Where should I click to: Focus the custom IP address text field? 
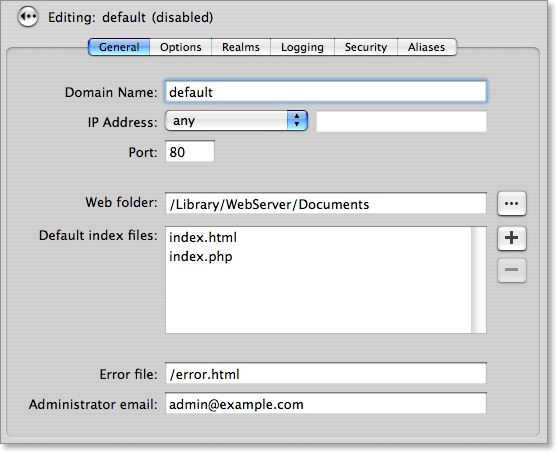(x=401, y=121)
